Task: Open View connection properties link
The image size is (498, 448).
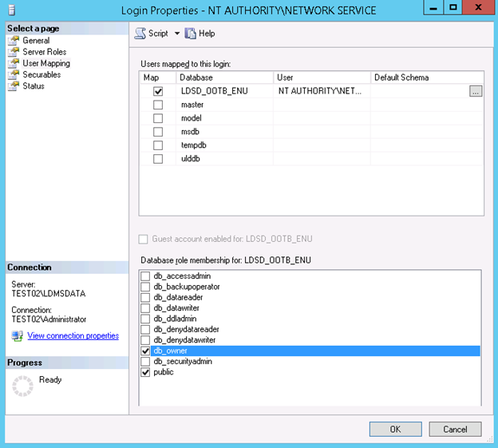Action: coord(73,335)
